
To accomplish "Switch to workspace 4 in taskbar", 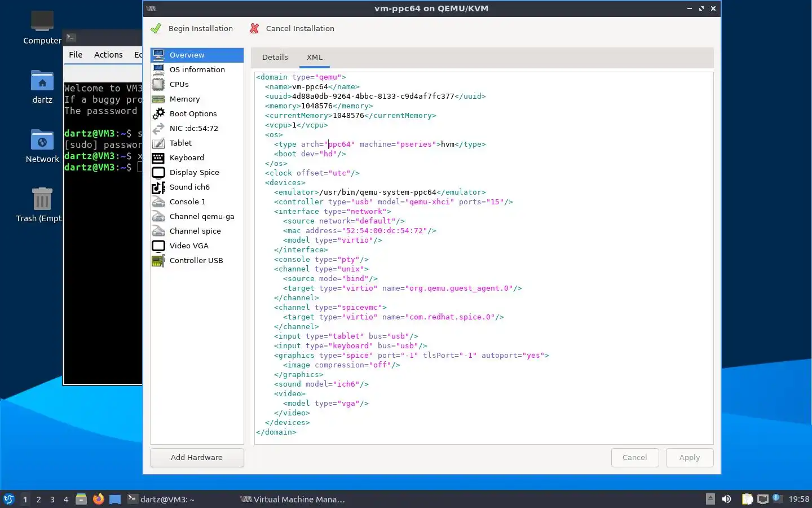I will pyautogui.click(x=66, y=499).
